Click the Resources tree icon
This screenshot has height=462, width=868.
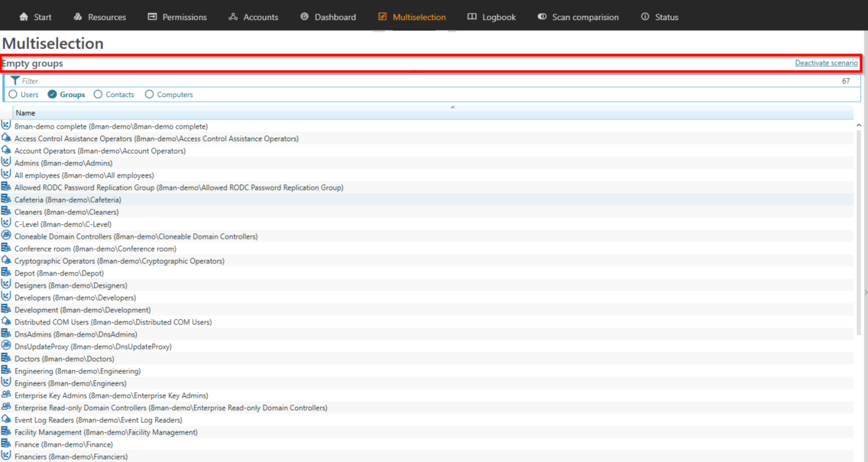[x=78, y=17]
